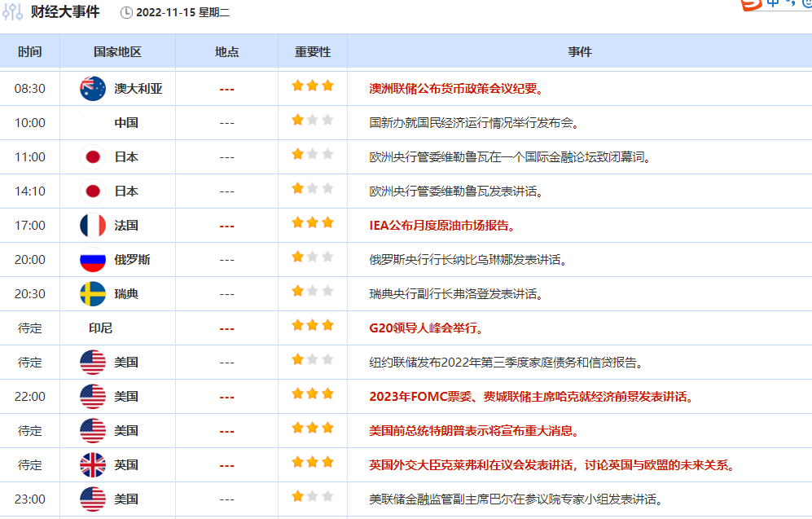The height and width of the screenshot is (519, 812).
Task: Click the Russia flag icon
Action: [93, 259]
